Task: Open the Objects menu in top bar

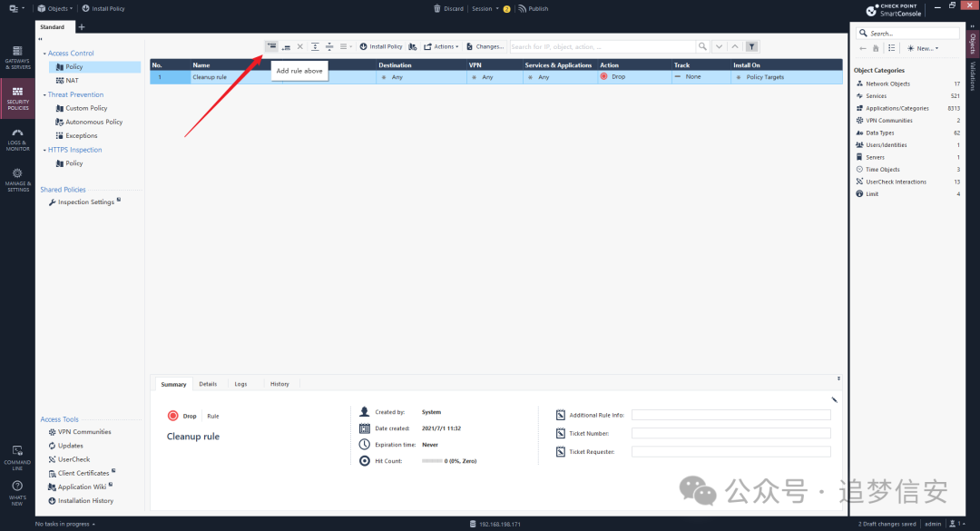Action: 55,9
